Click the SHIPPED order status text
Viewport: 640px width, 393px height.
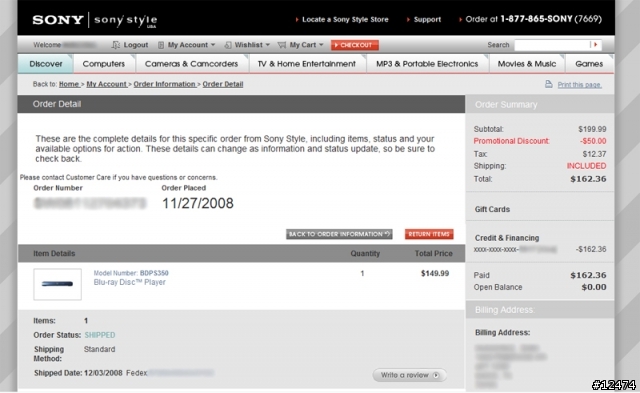click(x=100, y=335)
